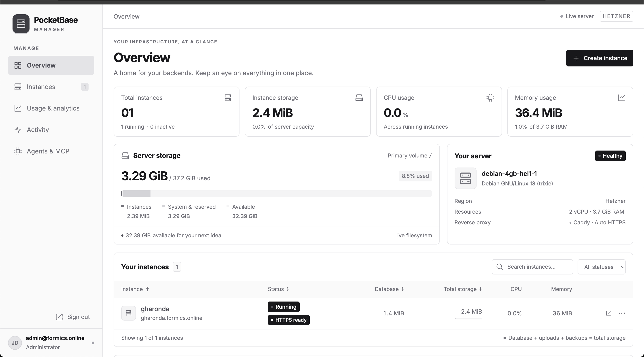Screen dimensions: 644x357
Task: Click the 2.4 MiB total storage bar
Action: [468, 319]
